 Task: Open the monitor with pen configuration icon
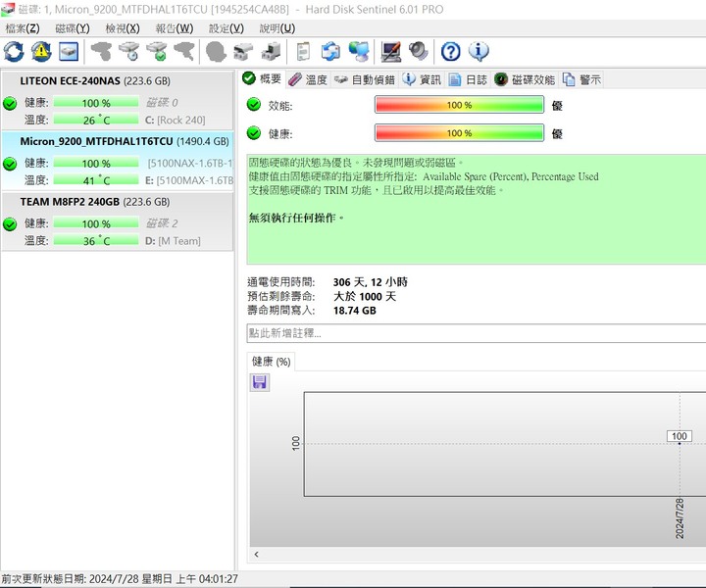[x=391, y=51]
